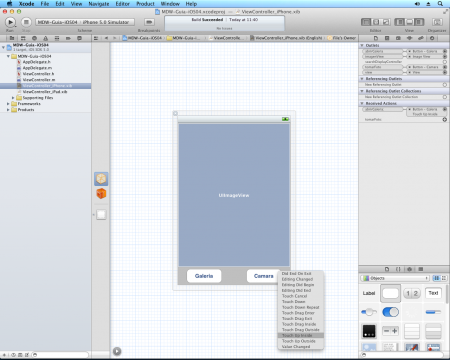Click the Run (play) button
Image resolution: width=450 pixels, height=360 pixels.
point(10,22)
